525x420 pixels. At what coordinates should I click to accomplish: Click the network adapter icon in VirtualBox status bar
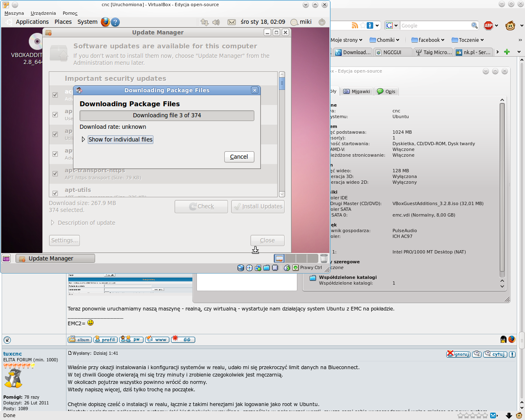point(258,268)
